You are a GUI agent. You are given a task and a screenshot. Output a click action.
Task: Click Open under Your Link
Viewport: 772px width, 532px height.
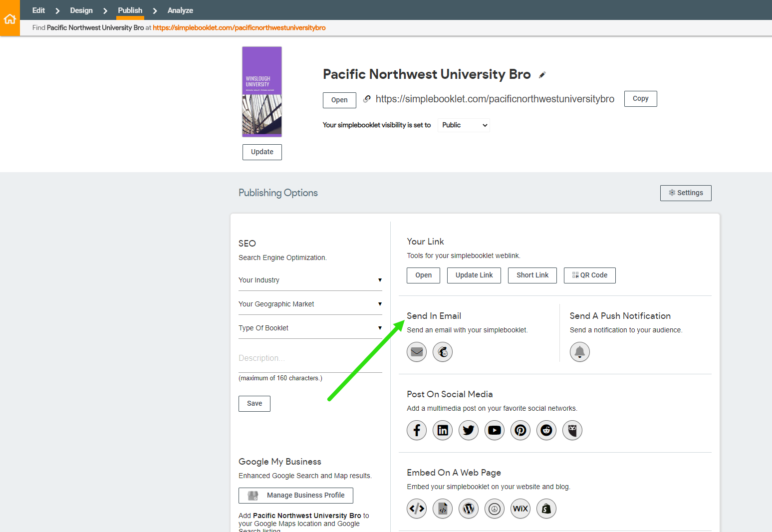click(423, 275)
